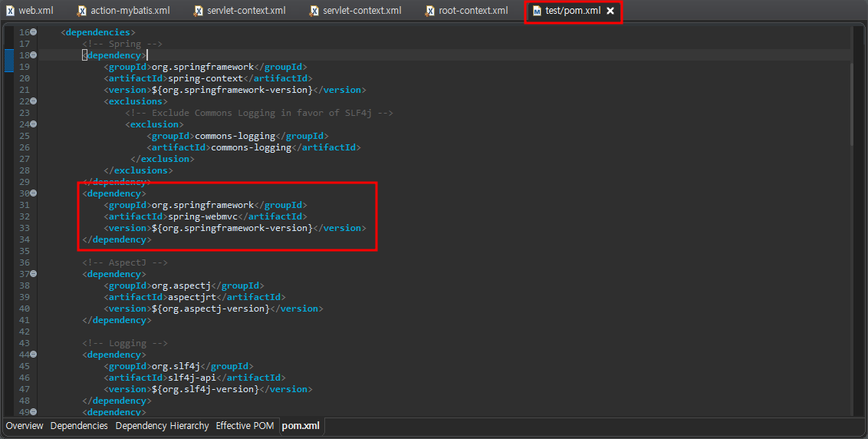This screenshot has width=868, height=439.
Task: Click line number 35 in the gutter
Action: pyautogui.click(x=25, y=250)
